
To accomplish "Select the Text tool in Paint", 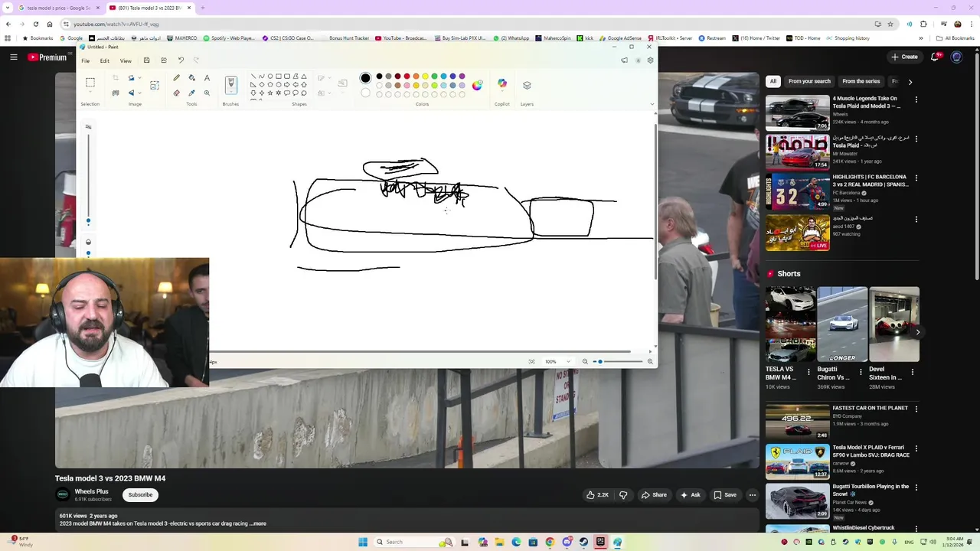I will (207, 78).
